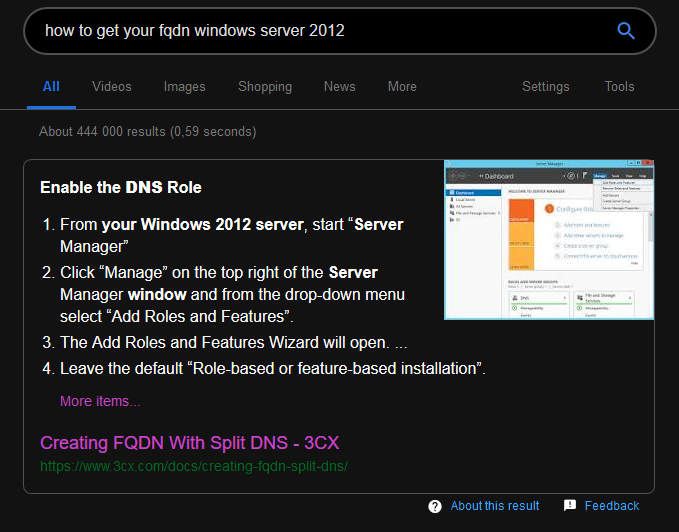Open the Shopping tab

pyautogui.click(x=265, y=87)
